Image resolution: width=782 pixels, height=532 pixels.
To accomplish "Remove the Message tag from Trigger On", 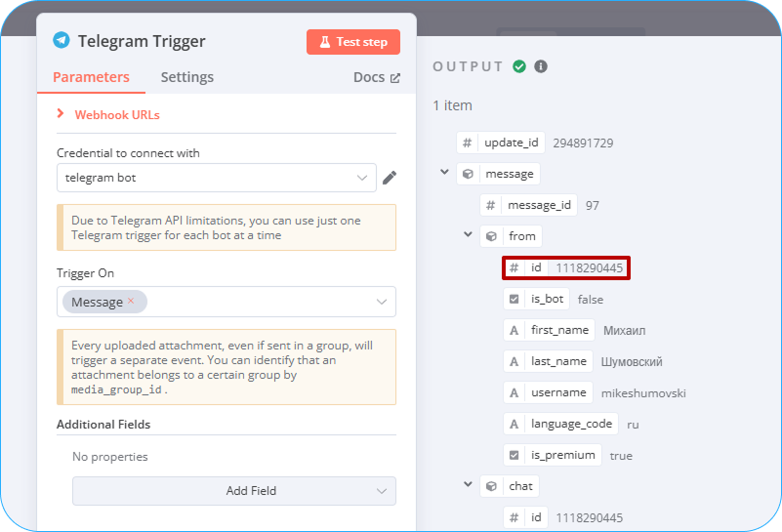I will [131, 300].
